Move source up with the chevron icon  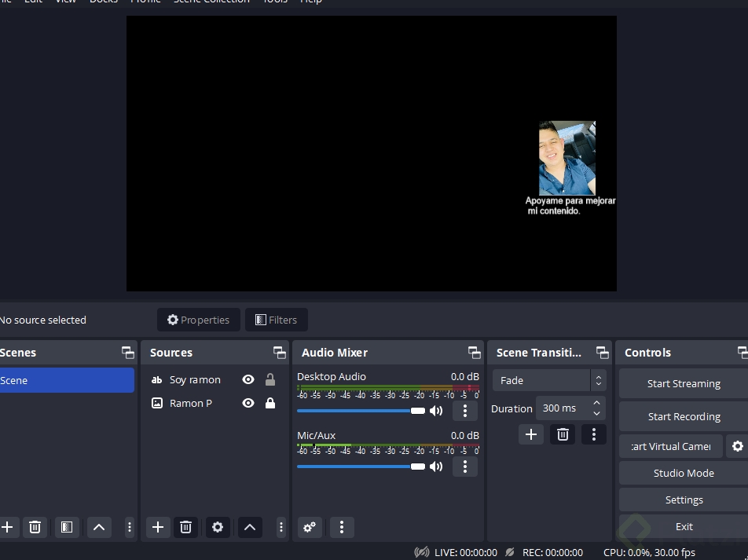(x=250, y=527)
